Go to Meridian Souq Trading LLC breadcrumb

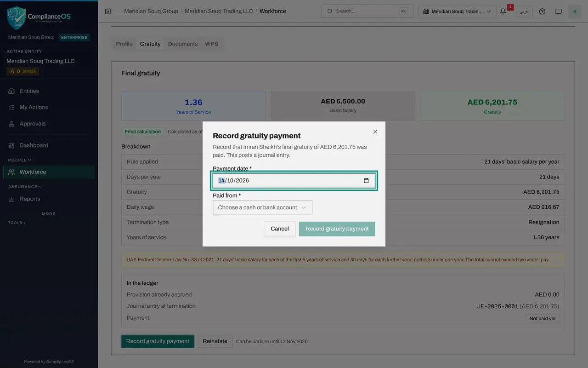(219, 11)
